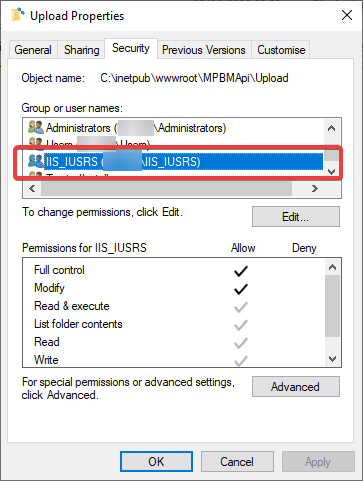Click the Modify Allow checkmark
The height and width of the screenshot is (481, 363).
[241, 289]
